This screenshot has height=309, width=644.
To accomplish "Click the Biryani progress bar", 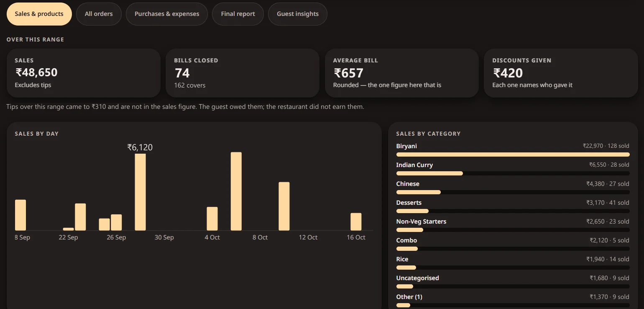I will tap(513, 154).
